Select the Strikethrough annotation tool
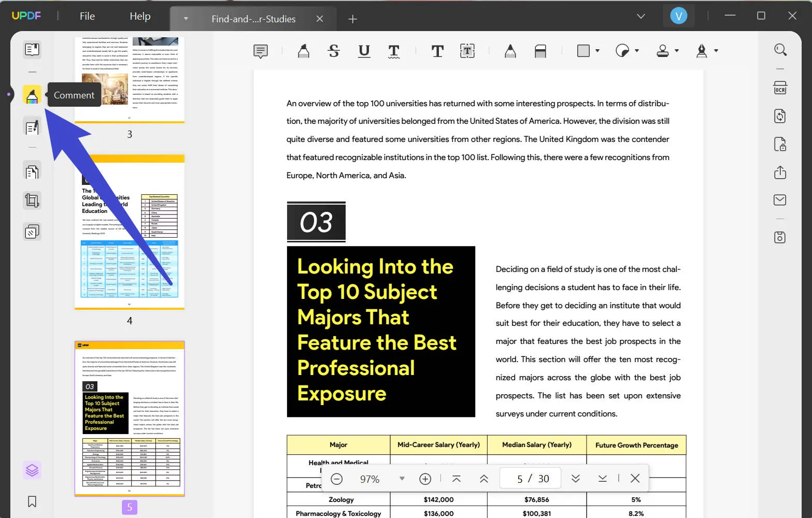 point(334,51)
